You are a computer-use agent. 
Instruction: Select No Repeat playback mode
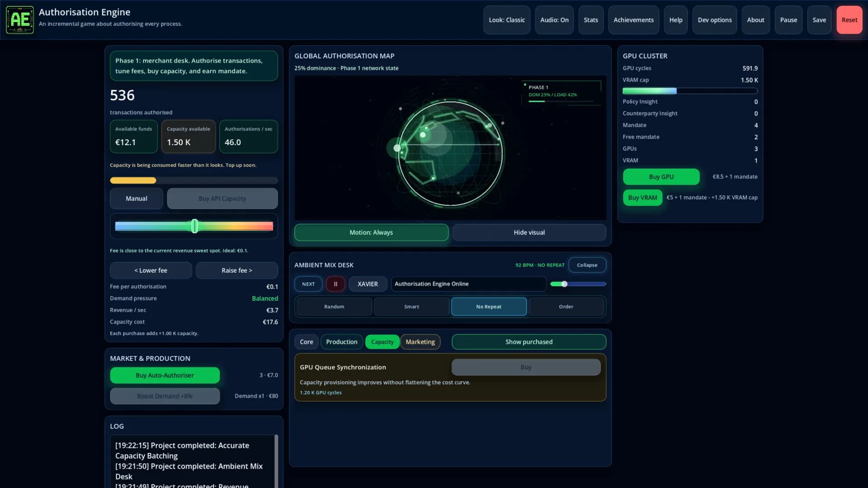tap(489, 306)
